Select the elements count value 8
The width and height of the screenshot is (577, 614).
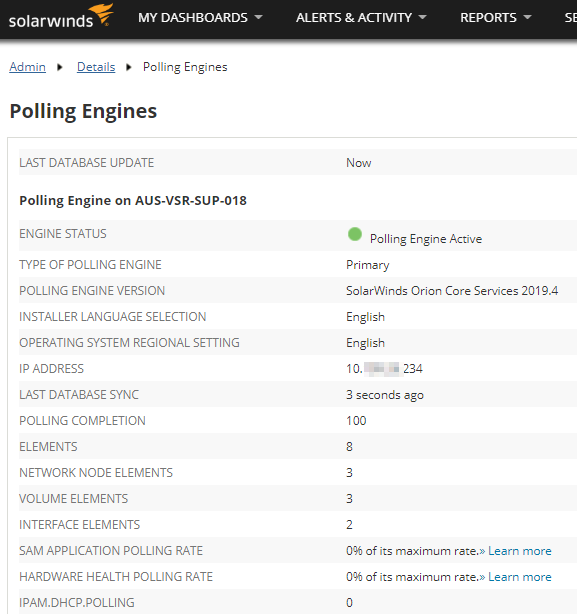[349, 447]
